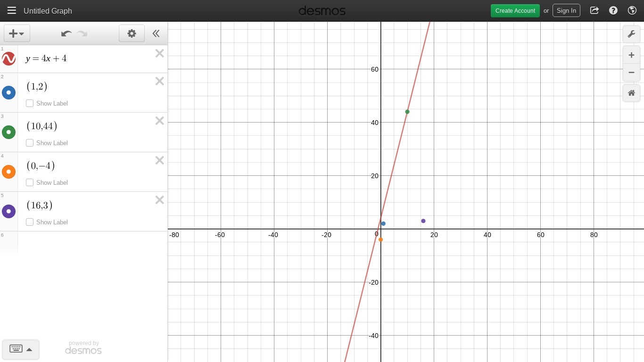Zoom in on the graph
Image resolution: width=644 pixels, height=362 pixels.
pos(631,55)
